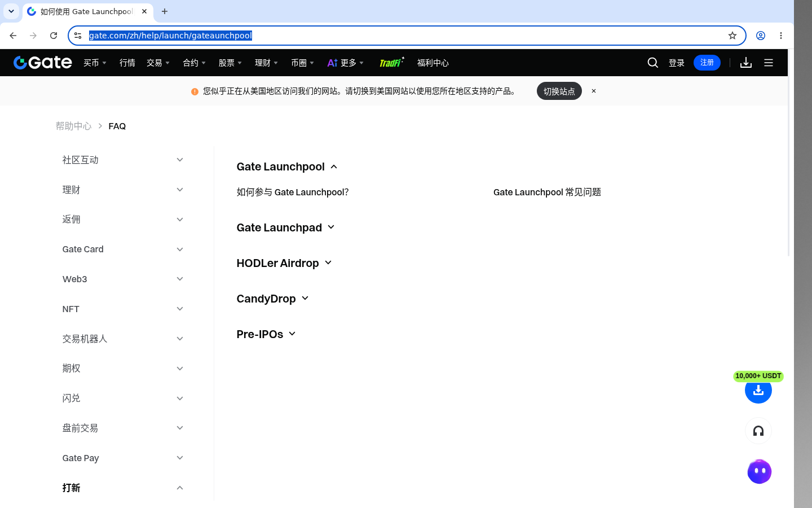Expand the Web3 sidebar section
Screen dimensions: 812x508
[123, 279]
